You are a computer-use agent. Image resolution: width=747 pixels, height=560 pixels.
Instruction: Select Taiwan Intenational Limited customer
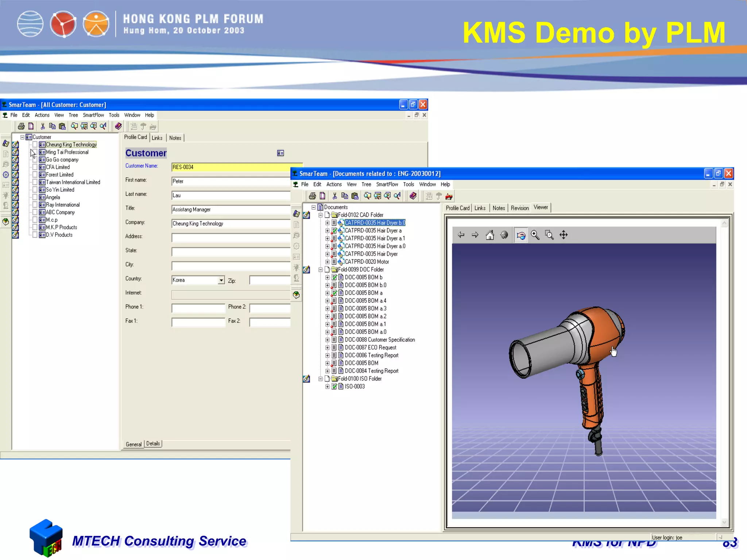tap(73, 182)
